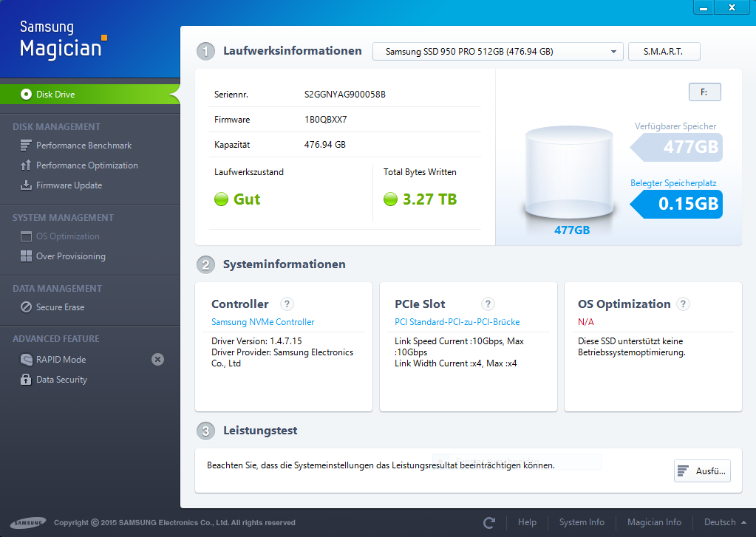Click the 0.15GB Belegter Speicherplatz tag
The width and height of the screenshot is (756, 537).
[x=676, y=204]
